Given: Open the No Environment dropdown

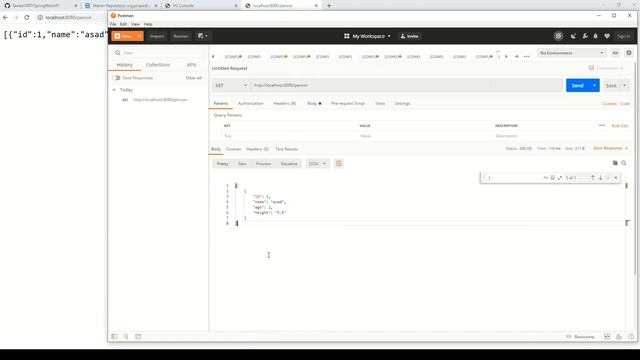Looking at the screenshot, I should [x=571, y=53].
